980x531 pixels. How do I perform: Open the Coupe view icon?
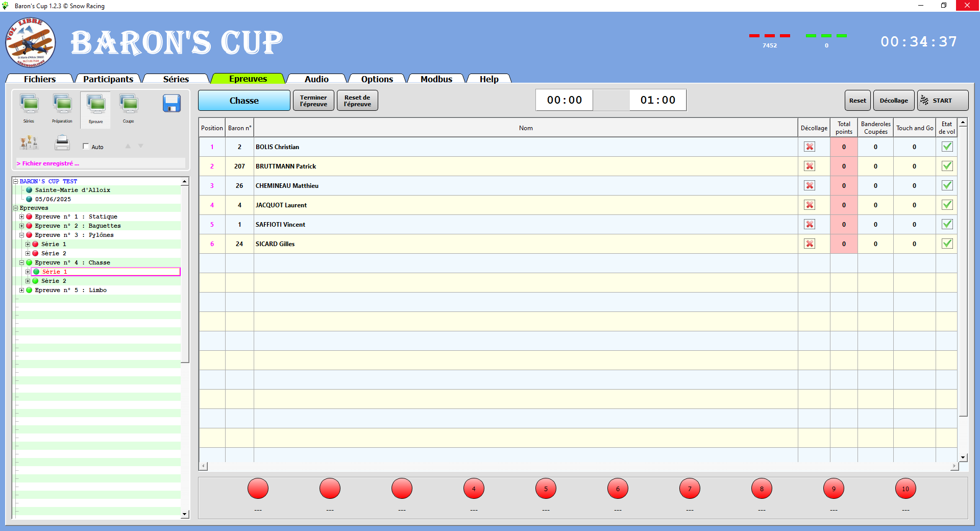pos(128,105)
